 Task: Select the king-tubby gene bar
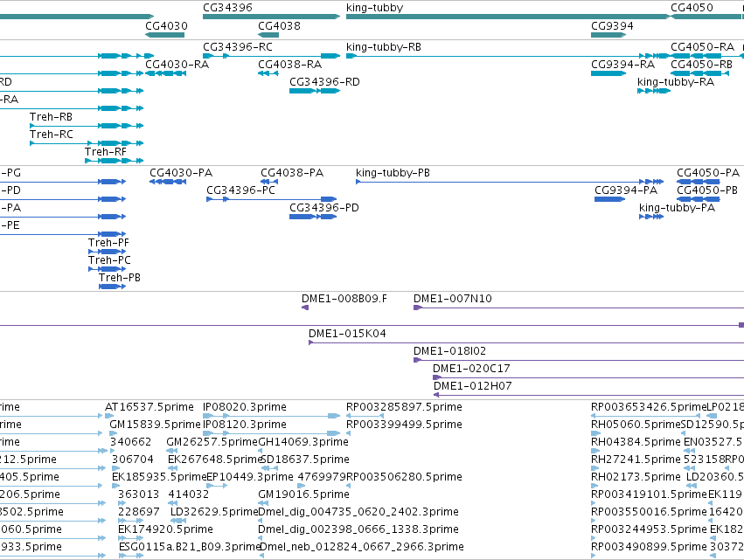pos(508,17)
